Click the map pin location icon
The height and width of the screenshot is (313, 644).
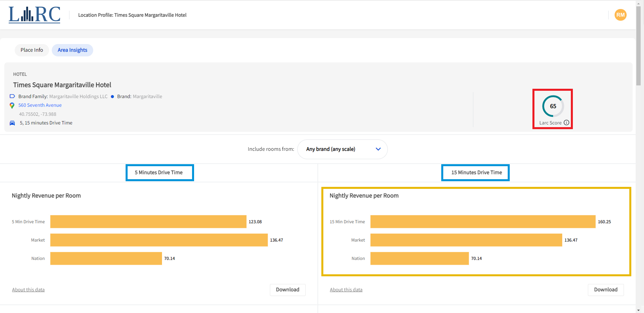tap(12, 105)
